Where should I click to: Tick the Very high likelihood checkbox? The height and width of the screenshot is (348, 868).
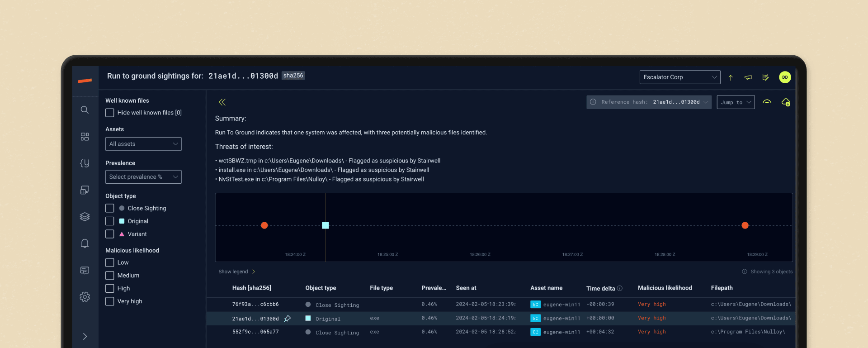[110, 301]
